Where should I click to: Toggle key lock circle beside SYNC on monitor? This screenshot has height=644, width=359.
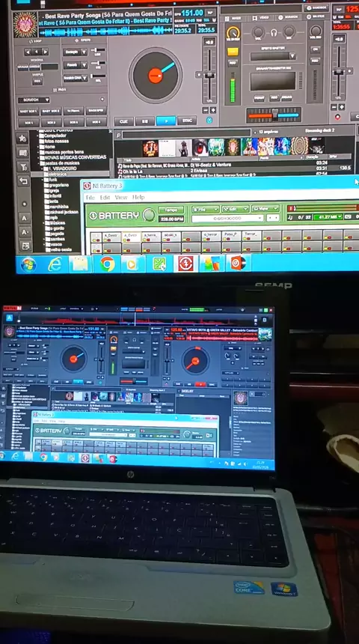pyautogui.click(x=209, y=121)
